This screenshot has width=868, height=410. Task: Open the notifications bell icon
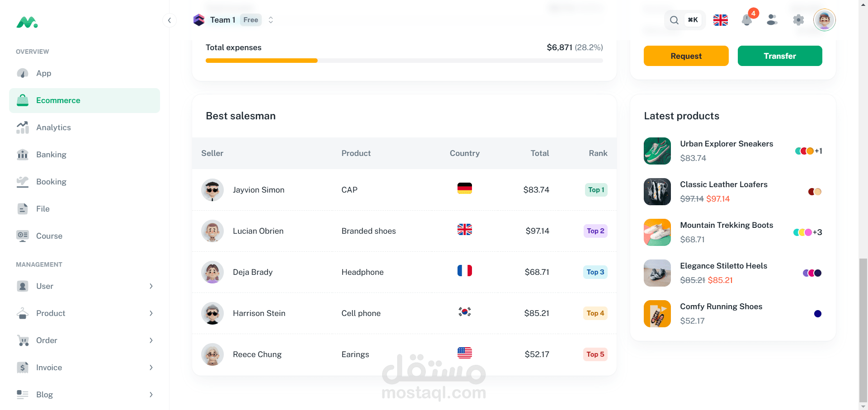tap(746, 20)
